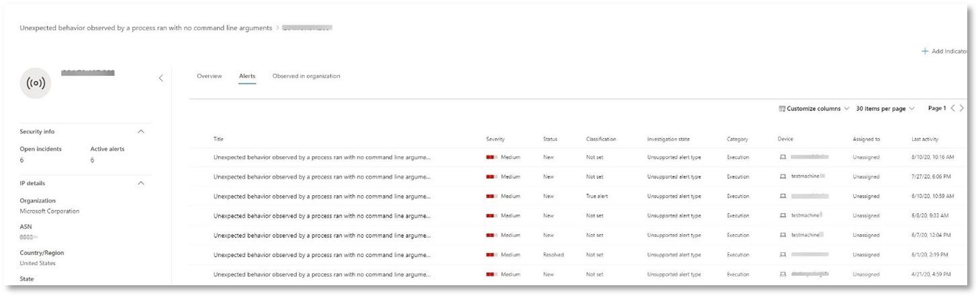The width and height of the screenshot is (980, 298).
Task: Go to next page arrow
Action: 962,108
